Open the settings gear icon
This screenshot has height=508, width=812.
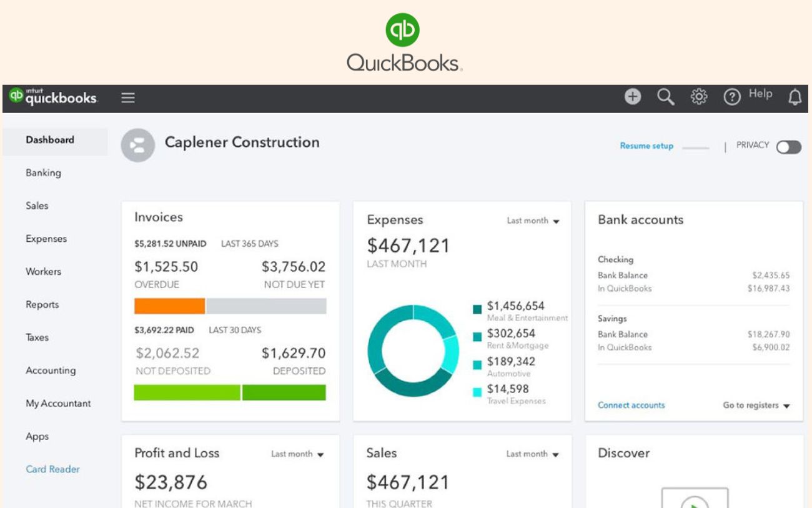[699, 96]
